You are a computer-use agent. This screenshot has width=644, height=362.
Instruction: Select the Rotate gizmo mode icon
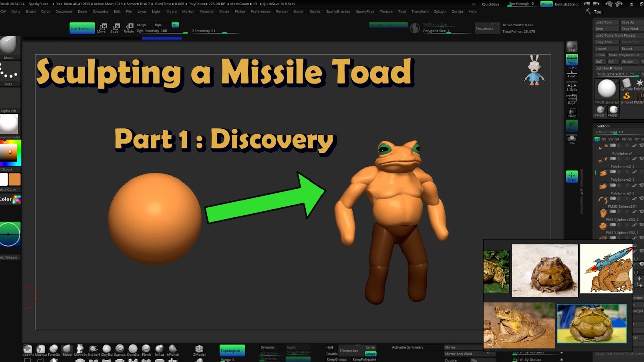(x=129, y=27)
